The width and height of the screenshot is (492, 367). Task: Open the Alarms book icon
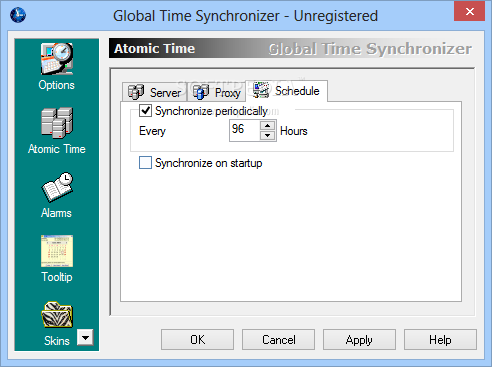[x=57, y=187]
